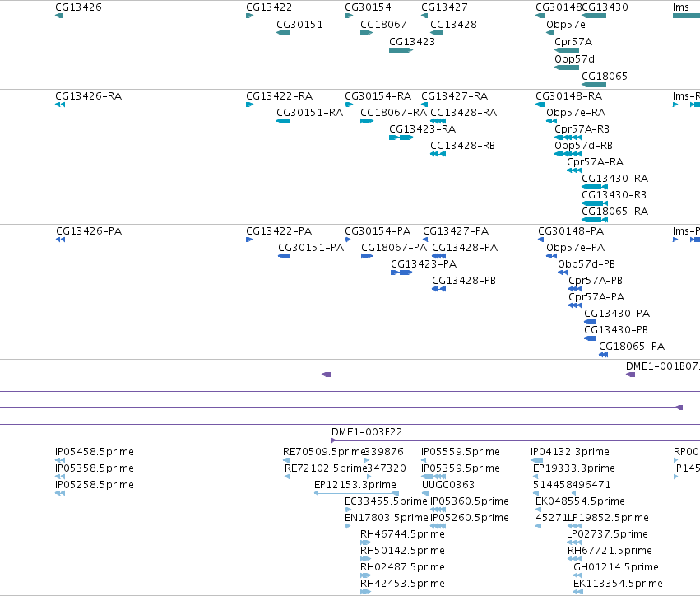Click BAC clone label DME1-003F22
Screen dimensions: 700x596
coord(367,432)
